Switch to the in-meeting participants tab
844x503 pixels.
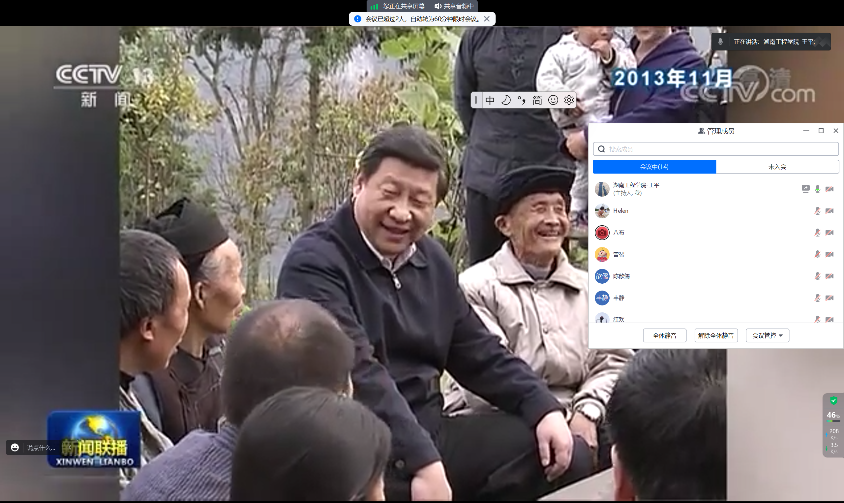coord(654,167)
